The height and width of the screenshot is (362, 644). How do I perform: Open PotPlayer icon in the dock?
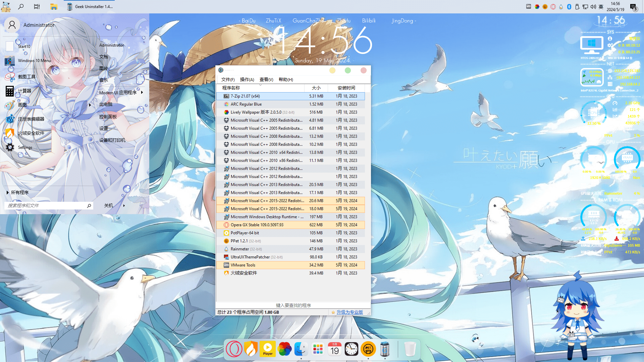(x=268, y=349)
